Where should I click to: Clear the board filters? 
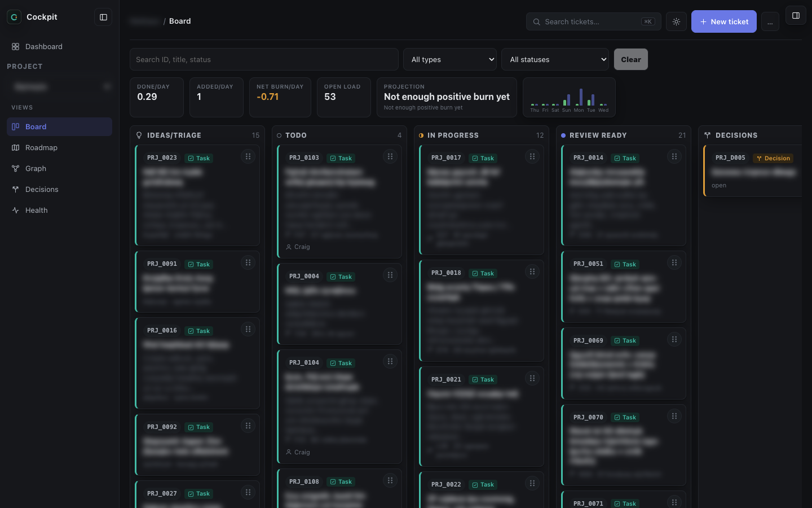coord(631,59)
